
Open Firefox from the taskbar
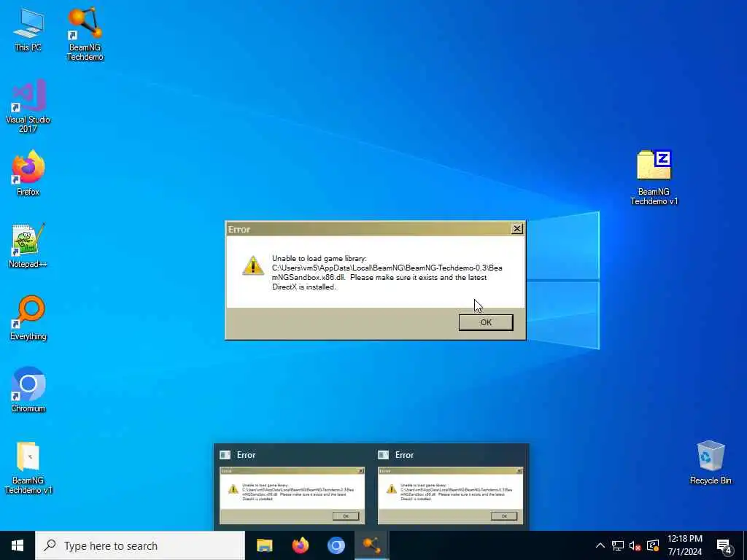point(300,545)
